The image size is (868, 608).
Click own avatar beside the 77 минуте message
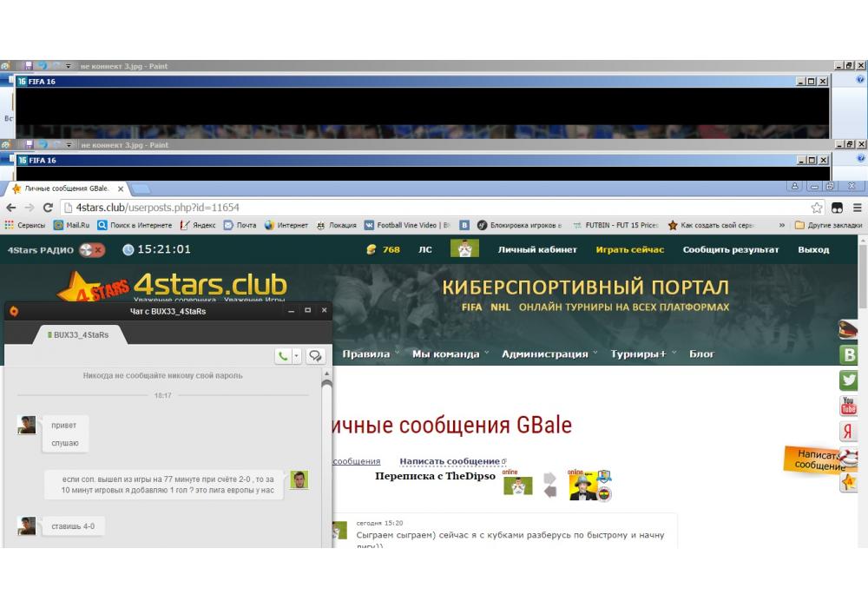[x=299, y=479]
